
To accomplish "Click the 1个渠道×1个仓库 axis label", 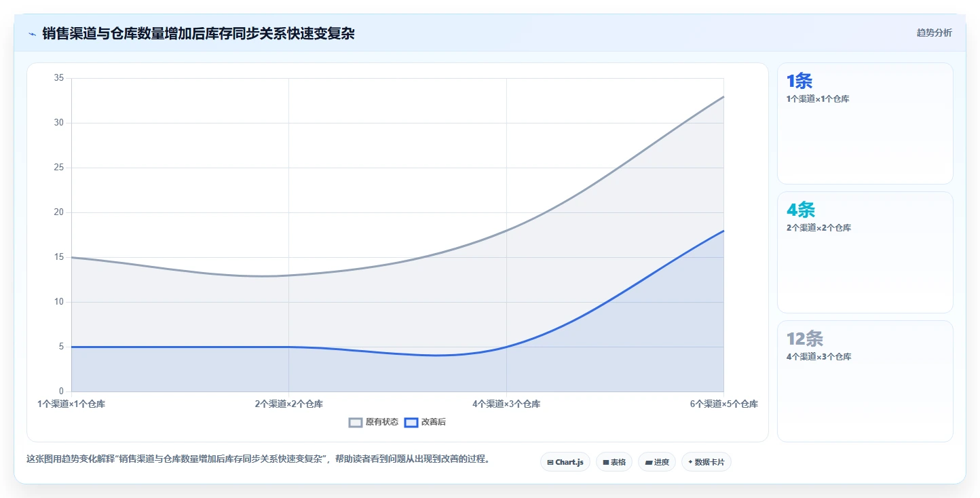I will (x=71, y=404).
